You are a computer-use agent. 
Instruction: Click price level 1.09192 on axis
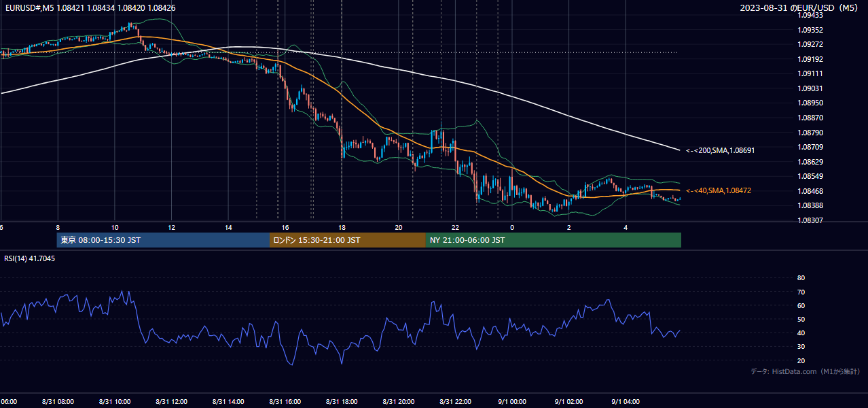[x=810, y=59]
